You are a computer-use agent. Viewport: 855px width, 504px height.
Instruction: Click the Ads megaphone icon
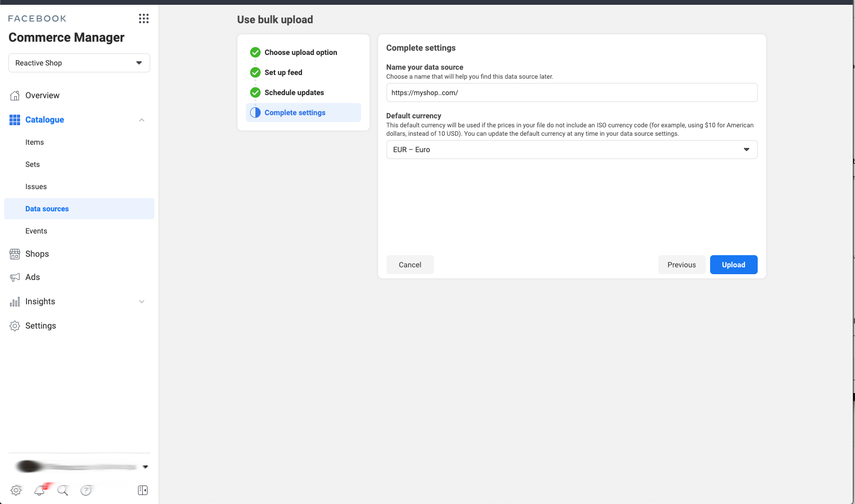15,277
